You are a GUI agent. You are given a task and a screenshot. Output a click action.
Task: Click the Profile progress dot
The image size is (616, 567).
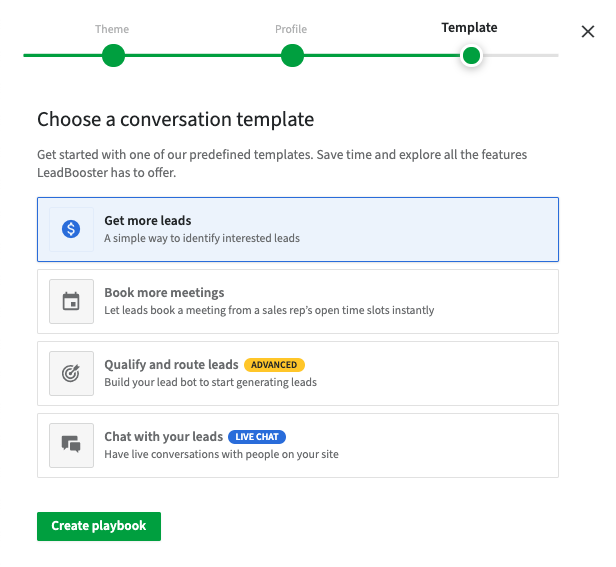pyautogui.click(x=292, y=55)
